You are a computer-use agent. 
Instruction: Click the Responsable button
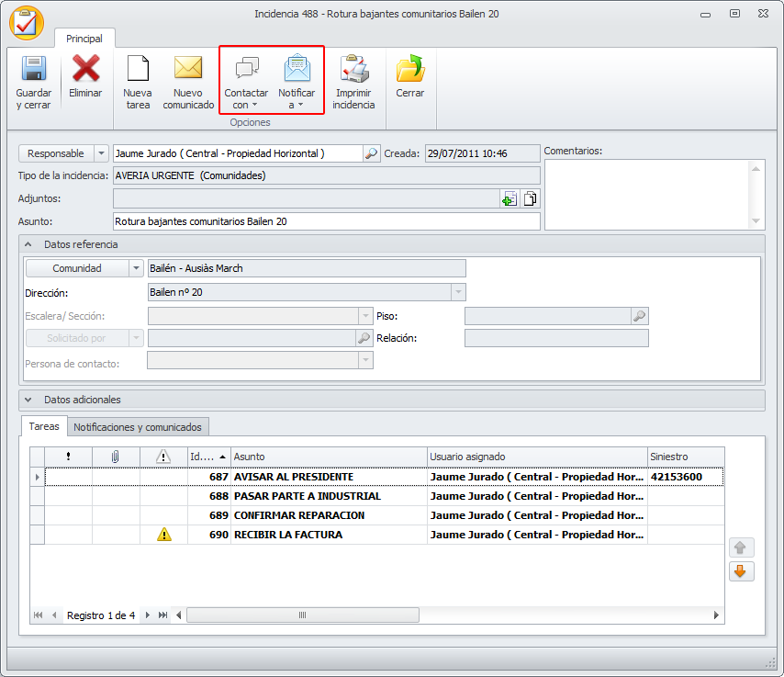tap(56, 153)
